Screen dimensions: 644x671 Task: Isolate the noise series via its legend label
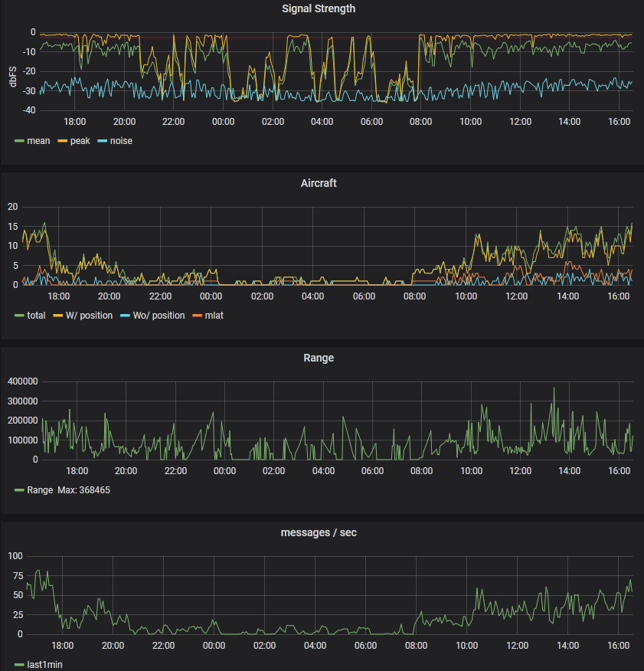(121, 141)
